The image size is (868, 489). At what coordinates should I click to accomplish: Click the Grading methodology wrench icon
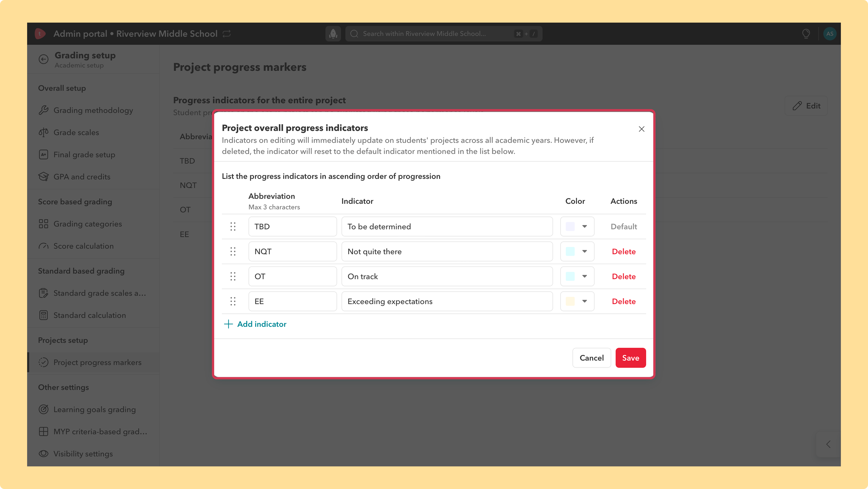pos(44,110)
